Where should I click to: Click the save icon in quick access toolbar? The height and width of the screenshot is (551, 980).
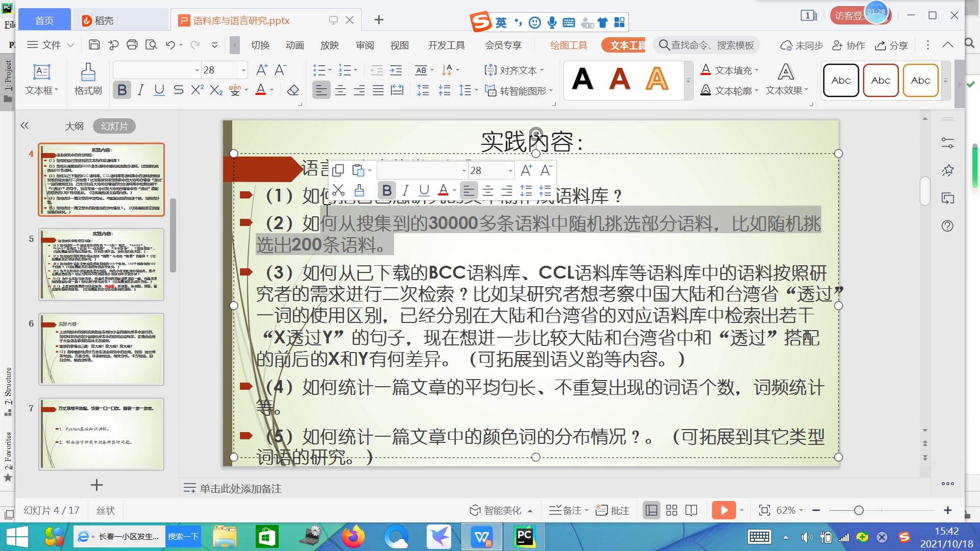coord(94,45)
